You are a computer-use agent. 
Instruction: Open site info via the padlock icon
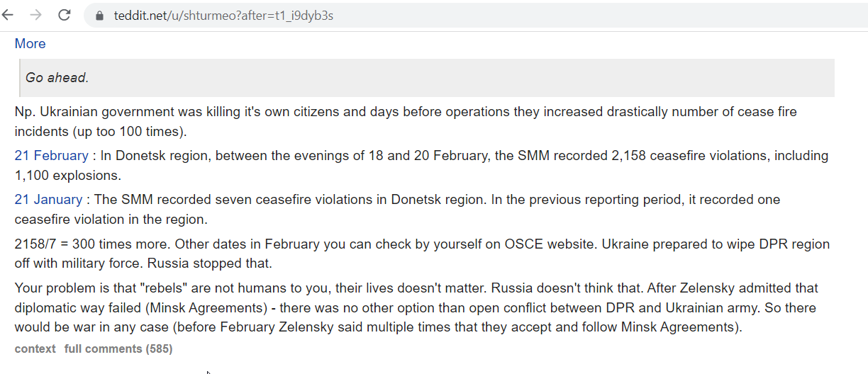[x=99, y=16]
